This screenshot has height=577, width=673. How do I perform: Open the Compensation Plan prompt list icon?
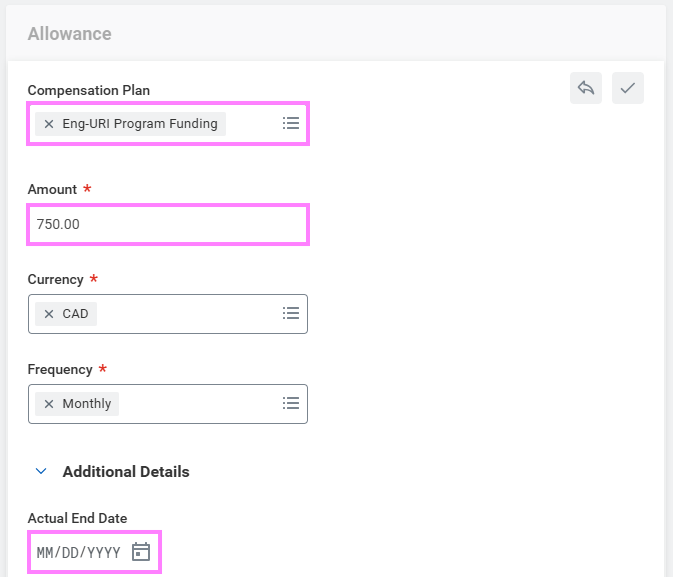(291, 123)
